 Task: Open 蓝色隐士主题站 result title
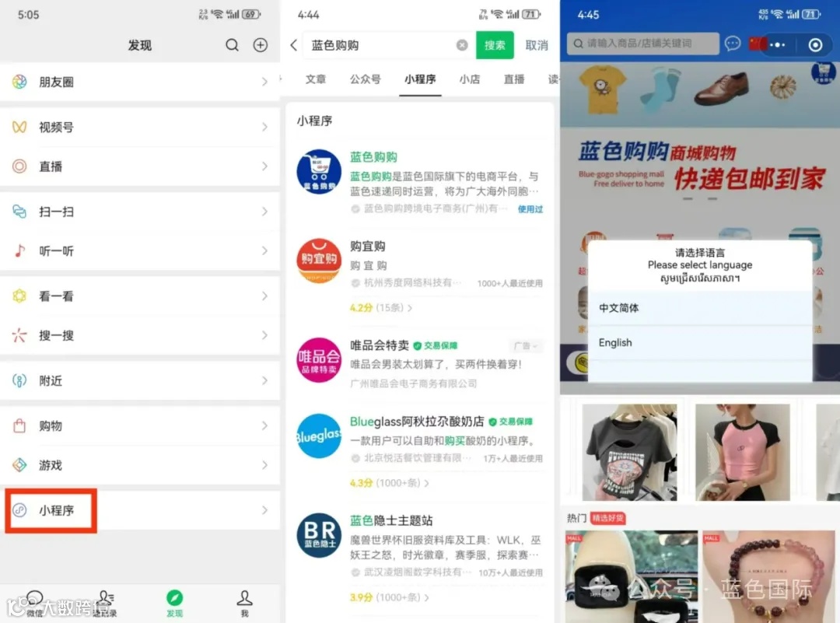coord(391,520)
